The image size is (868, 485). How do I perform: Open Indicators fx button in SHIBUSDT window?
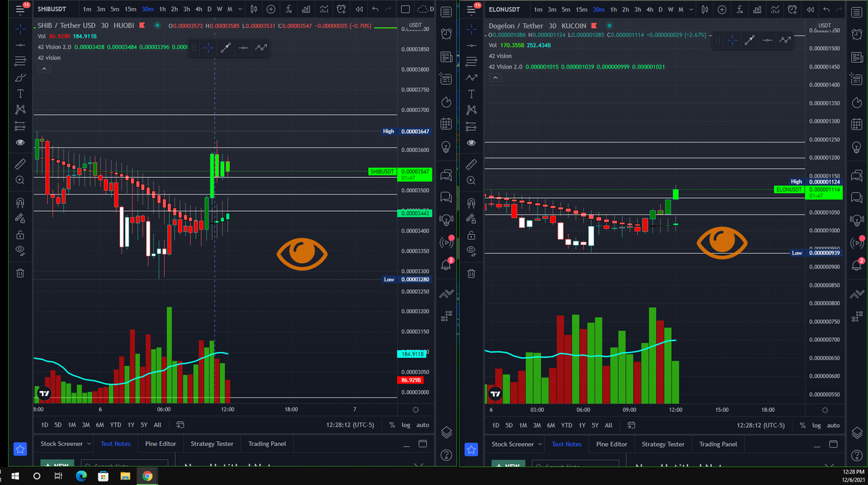(288, 9)
